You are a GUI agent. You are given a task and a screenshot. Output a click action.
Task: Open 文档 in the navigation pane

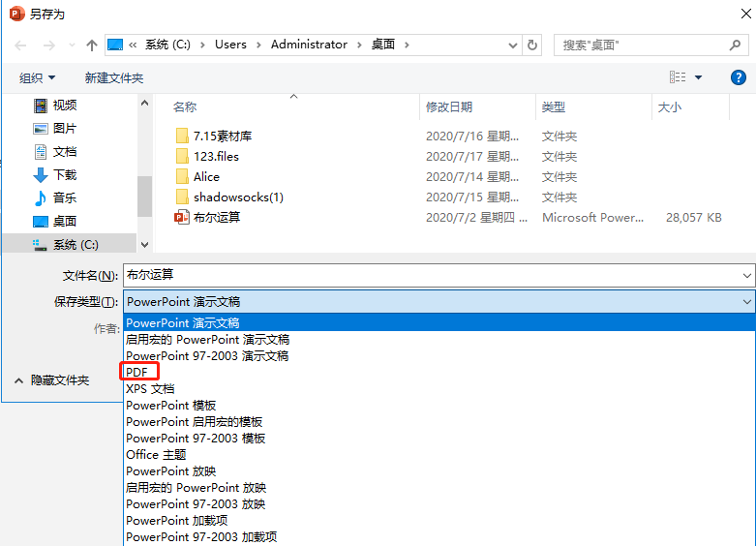pos(65,151)
